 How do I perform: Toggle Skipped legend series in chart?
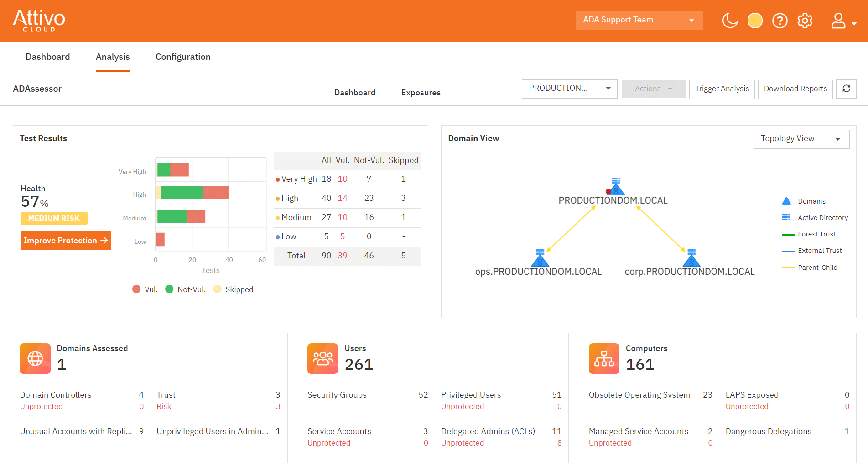[x=233, y=289]
